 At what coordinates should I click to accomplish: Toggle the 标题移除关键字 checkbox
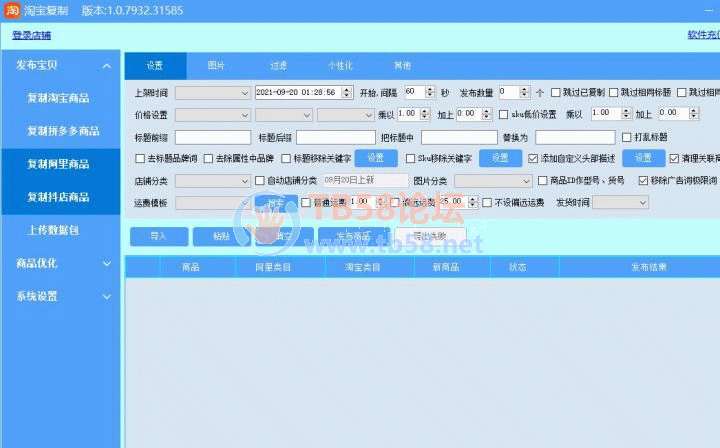[286, 159]
